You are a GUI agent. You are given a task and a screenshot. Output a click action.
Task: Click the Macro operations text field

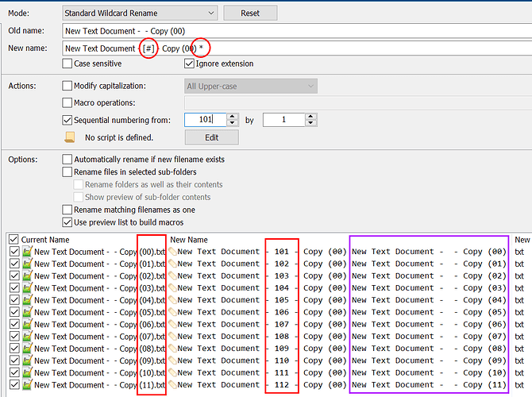point(358,102)
